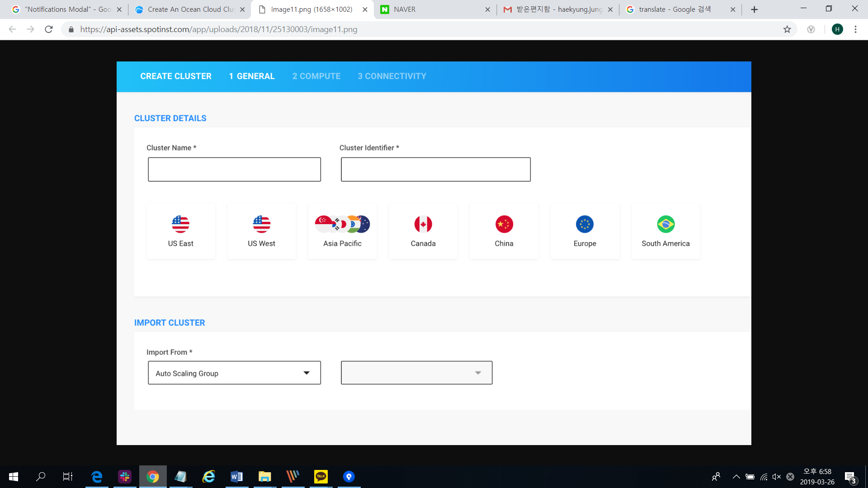Image resolution: width=868 pixels, height=488 pixels.
Task: Open Word from the taskbar
Action: (236, 476)
